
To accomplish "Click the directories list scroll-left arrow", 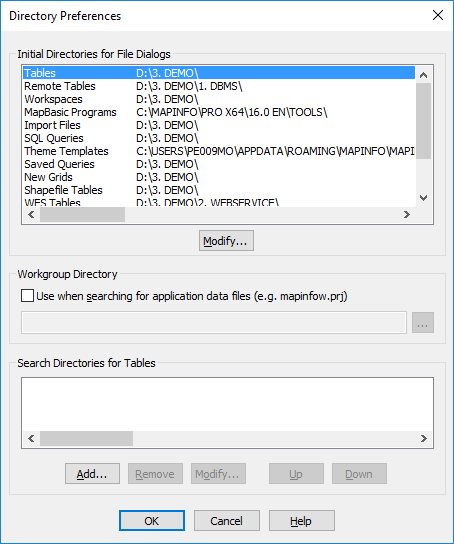I will (31, 214).
